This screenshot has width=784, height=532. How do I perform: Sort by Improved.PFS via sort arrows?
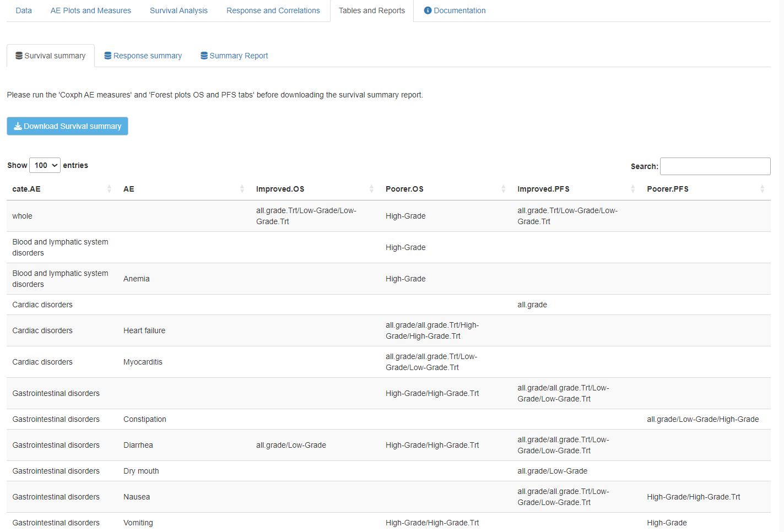(x=632, y=189)
